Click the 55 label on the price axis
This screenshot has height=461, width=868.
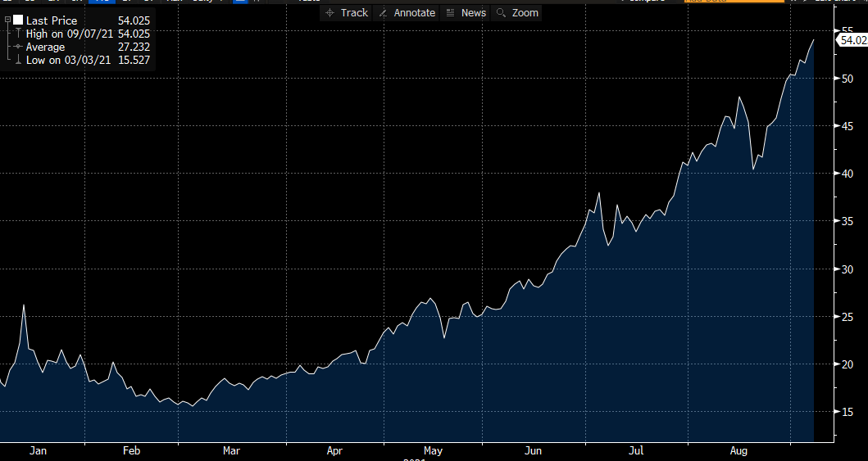pyautogui.click(x=846, y=31)
